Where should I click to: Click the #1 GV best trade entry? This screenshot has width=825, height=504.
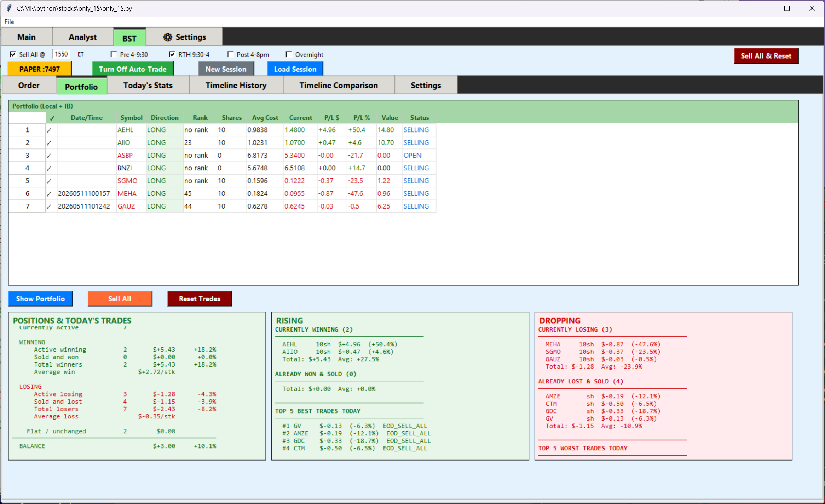[354, 426]
